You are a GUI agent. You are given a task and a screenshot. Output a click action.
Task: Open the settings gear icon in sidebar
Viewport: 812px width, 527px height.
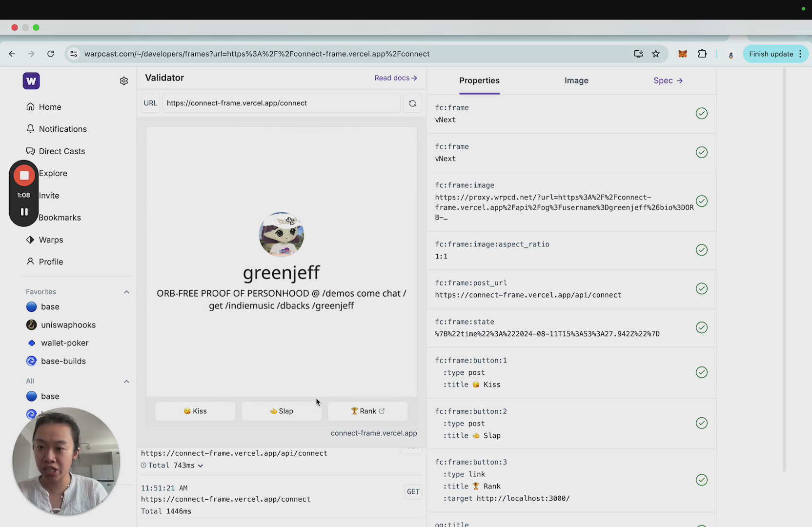click(124, 81)
